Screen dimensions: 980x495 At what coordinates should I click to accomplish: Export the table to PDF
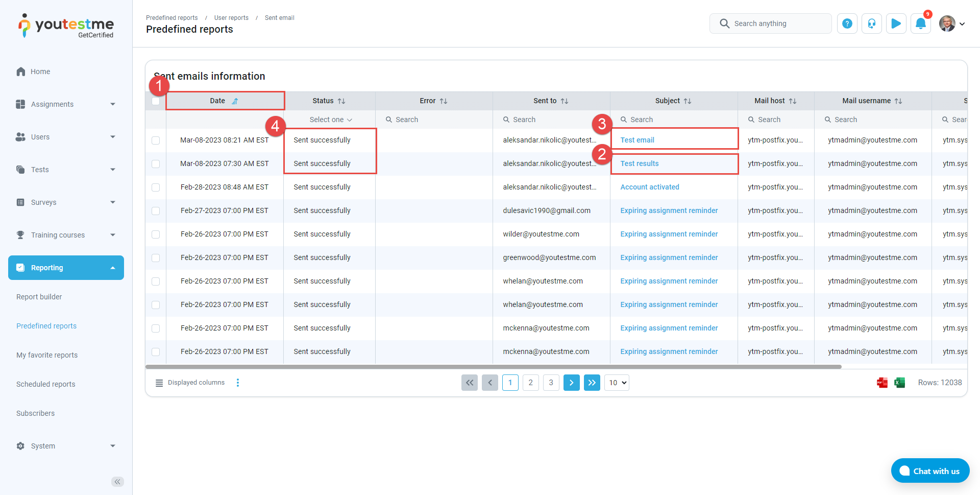(x=882, y=383)
